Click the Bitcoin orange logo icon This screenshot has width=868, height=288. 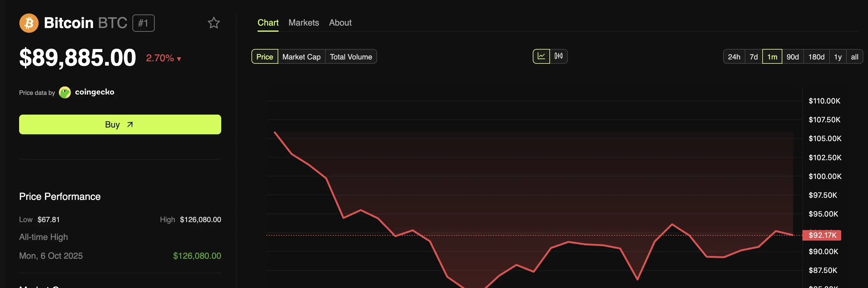[x=29, y=23]
